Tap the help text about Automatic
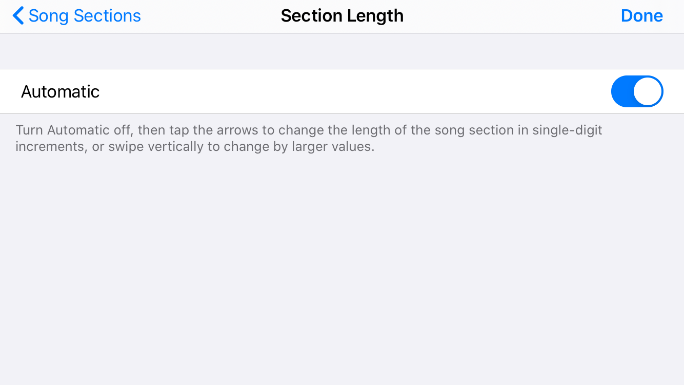The height and width of the screenshot is (385, 684). [309, 138]
